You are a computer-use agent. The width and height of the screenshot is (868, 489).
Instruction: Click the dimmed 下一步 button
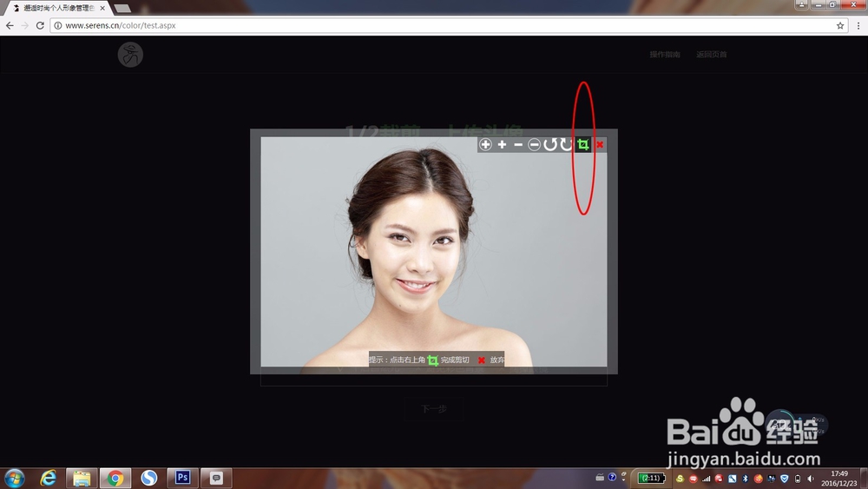[x=434, y=409]
